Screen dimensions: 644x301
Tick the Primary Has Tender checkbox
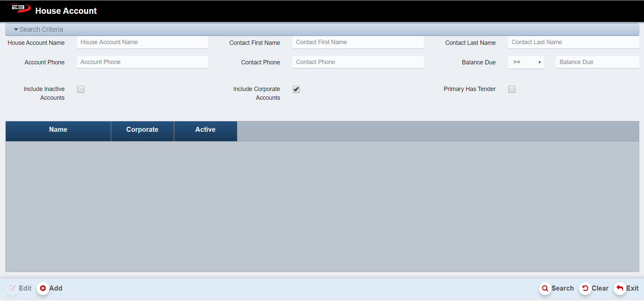(512, 89)
